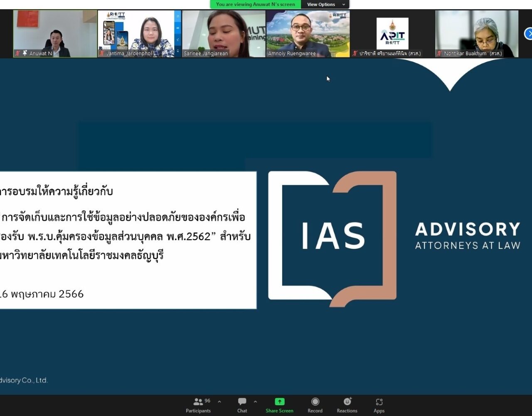Viewport: 532px width, 416px height.
Task: Expand the Participants options caret
Action: [x=219, y=401]
